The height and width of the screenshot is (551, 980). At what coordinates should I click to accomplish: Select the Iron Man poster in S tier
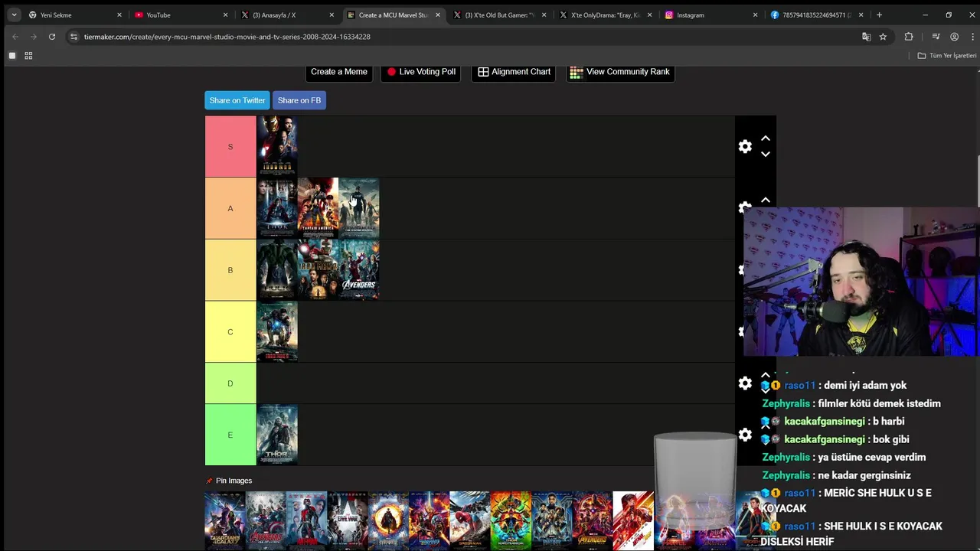tap(277, 146)
